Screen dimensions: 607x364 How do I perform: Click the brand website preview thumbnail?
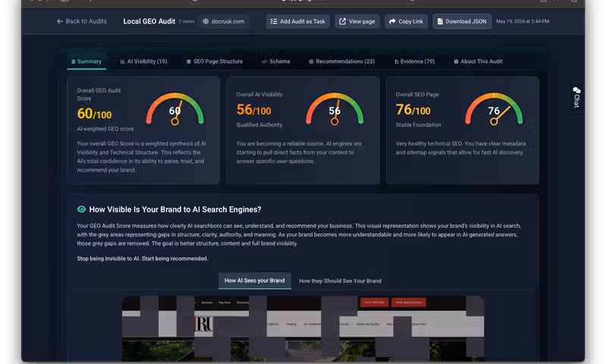303,329
